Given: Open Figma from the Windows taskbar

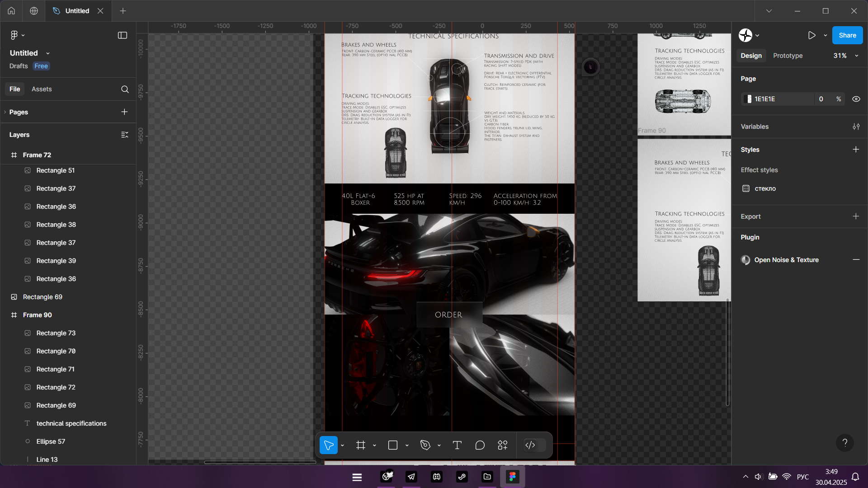Looking at the screenshot, I should (512, 477).
